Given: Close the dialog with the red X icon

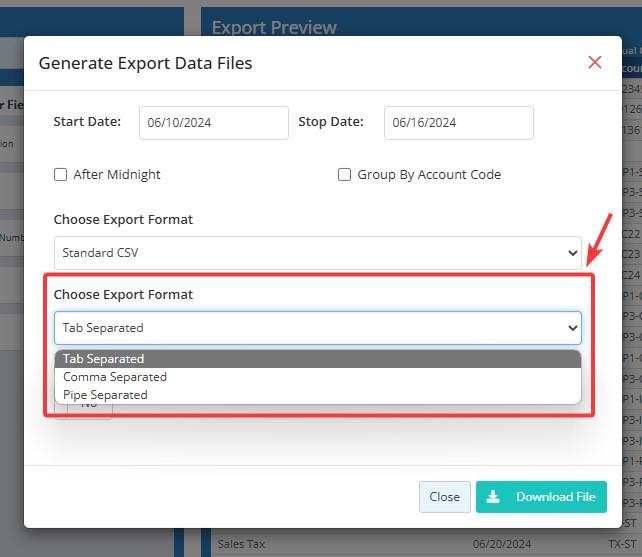Looking at the screenshot, I should click(x=595, y=63).
